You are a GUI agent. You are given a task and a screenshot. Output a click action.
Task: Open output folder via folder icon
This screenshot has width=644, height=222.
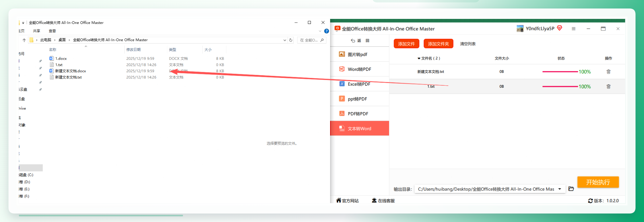(x=571, y=189)
